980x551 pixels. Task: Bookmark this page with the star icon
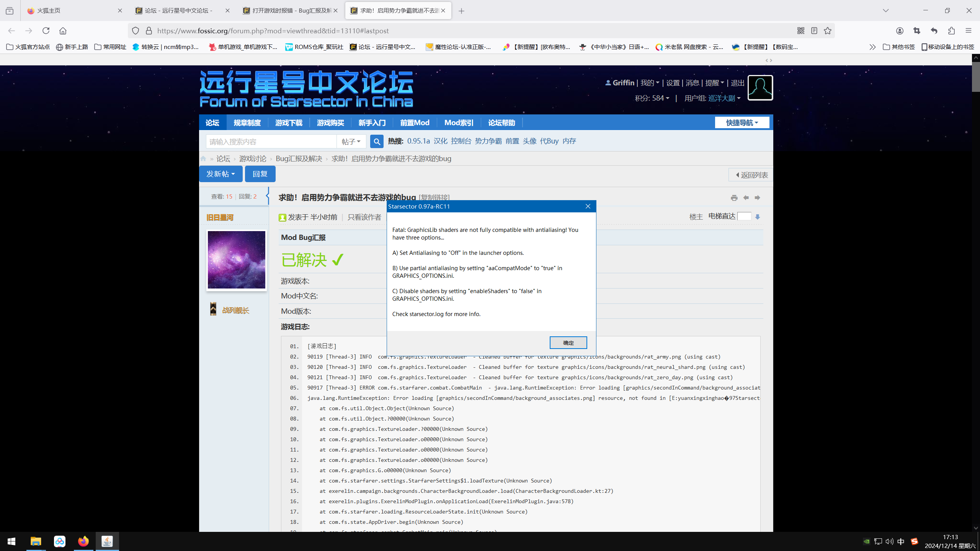[x=828, y=31]
